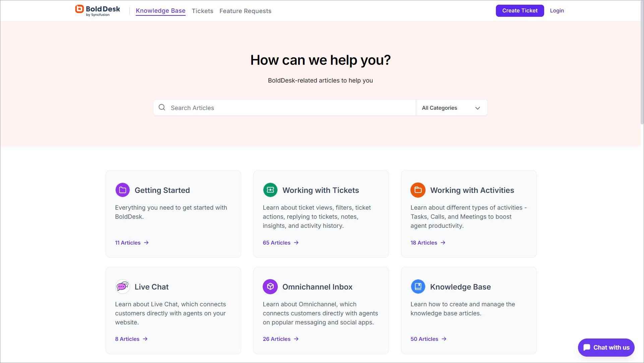Click arrow next to 26 Articles

296,339
